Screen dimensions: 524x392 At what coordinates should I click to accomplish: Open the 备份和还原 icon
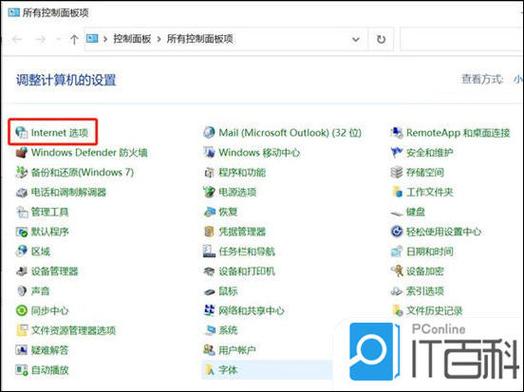(x=21, y=172)
